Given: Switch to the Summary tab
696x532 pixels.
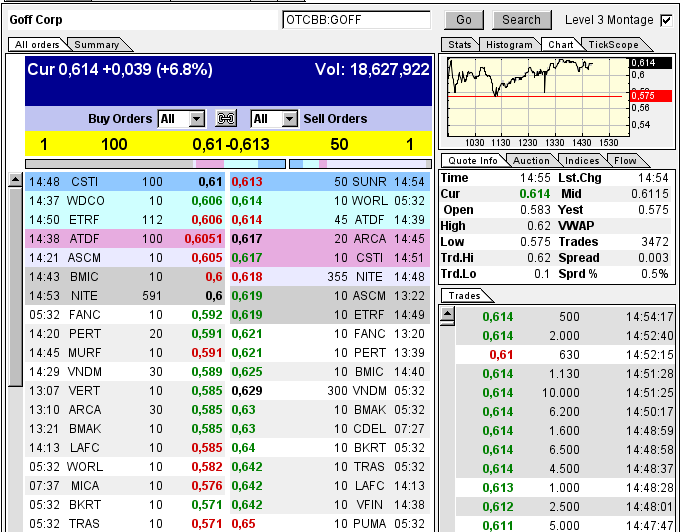Looking at the screenshot, I should [97, 44].
